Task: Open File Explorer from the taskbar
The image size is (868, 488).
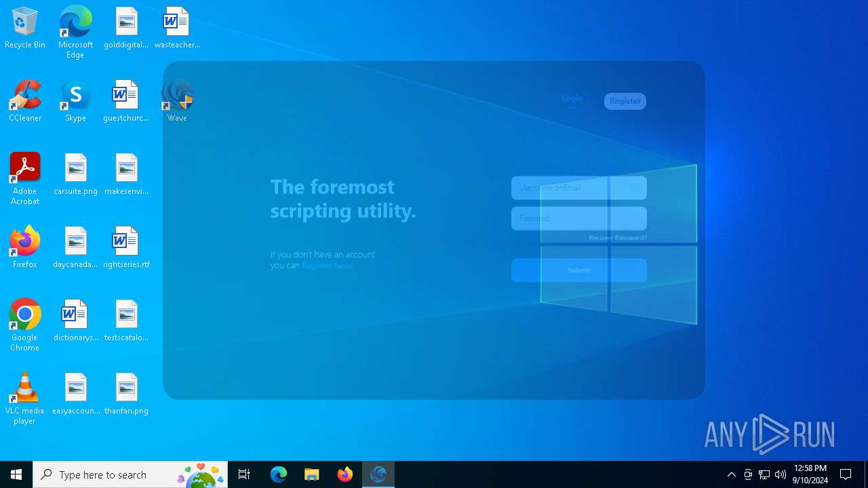Action: tap(312, 474)
